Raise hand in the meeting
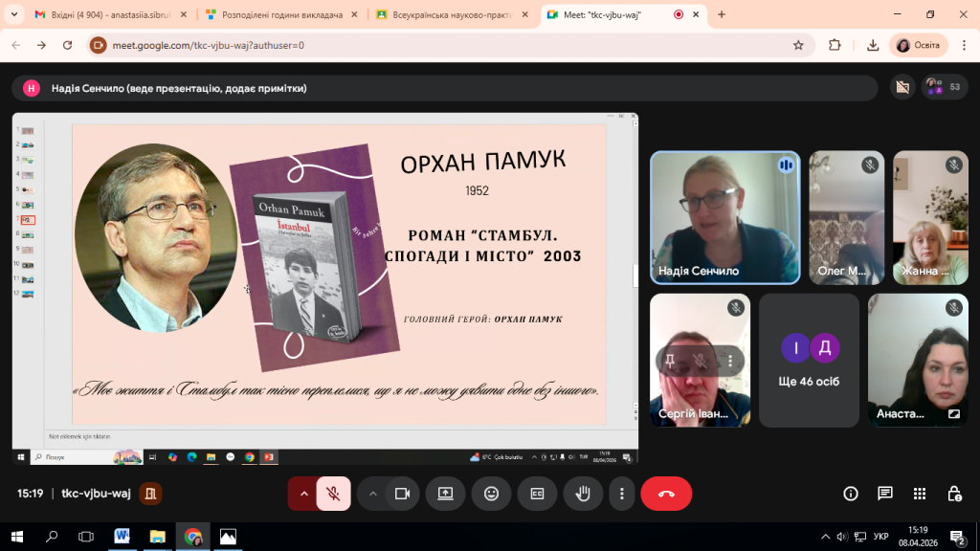Image resolution: width=980 pixels, height=551 pixels. (x=582, y=494)
